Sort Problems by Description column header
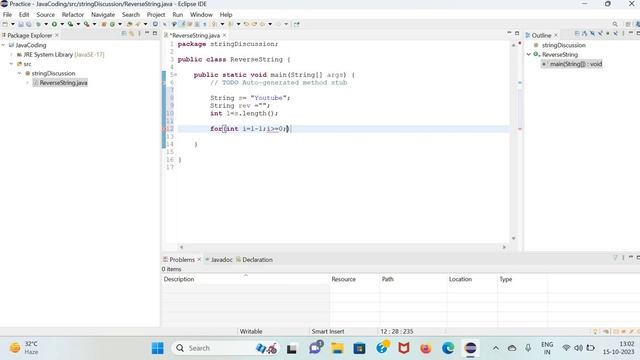Viewport: 640px width, 360px height. tap(246, 279)
